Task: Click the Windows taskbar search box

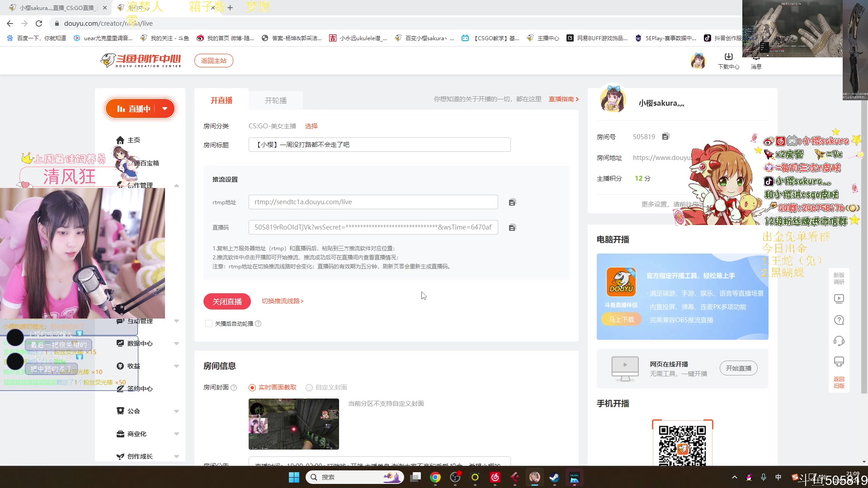Action: tap(354, 477)
